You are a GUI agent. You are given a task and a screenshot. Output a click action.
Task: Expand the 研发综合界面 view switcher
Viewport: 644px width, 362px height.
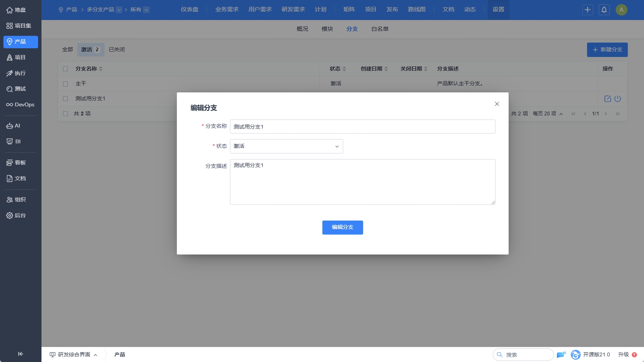(x=74, y=354)
